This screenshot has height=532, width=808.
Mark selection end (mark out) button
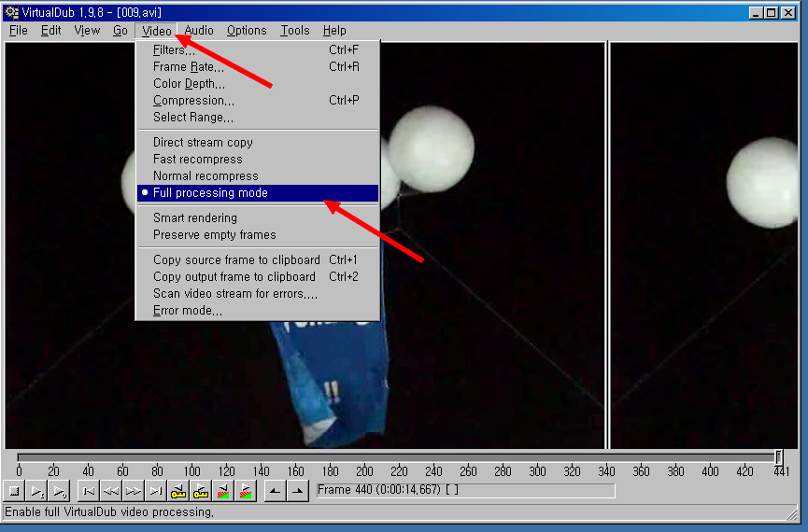point(297,491)
